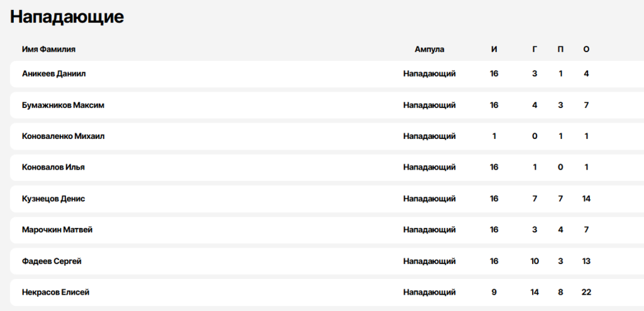Click the П assists column header
The width and height of the screenshot is (644, 311).
(560, 49)
